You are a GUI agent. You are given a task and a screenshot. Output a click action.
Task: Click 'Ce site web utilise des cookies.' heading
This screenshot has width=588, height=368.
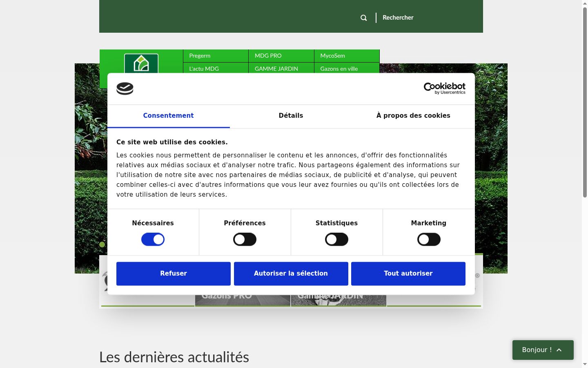coord(172,142)
